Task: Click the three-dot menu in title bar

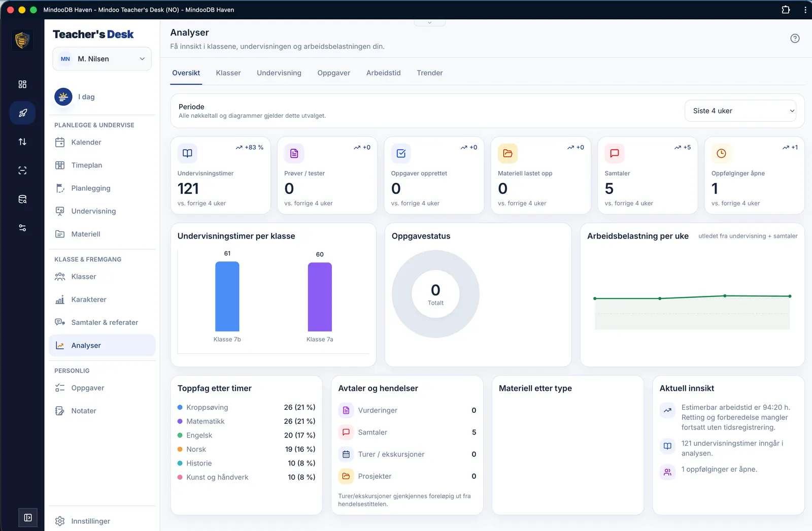Action: point(805,10)
